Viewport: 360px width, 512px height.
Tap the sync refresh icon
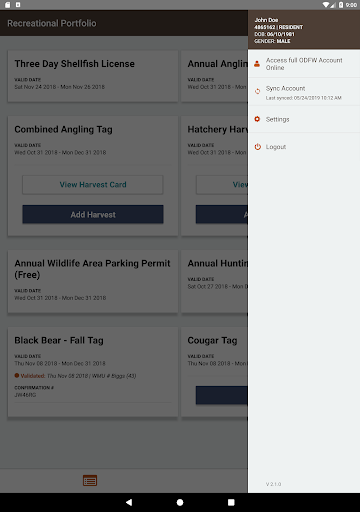[x=257, y=91]
